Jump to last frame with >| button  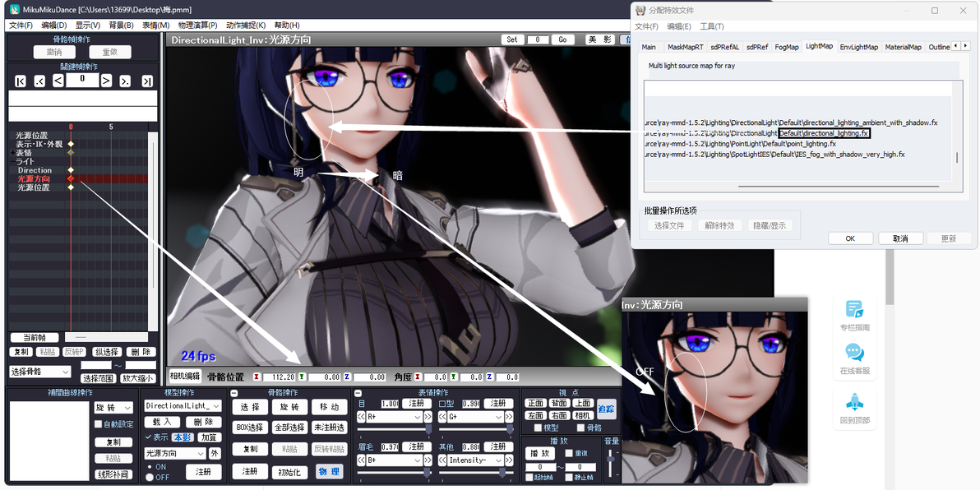147,81
